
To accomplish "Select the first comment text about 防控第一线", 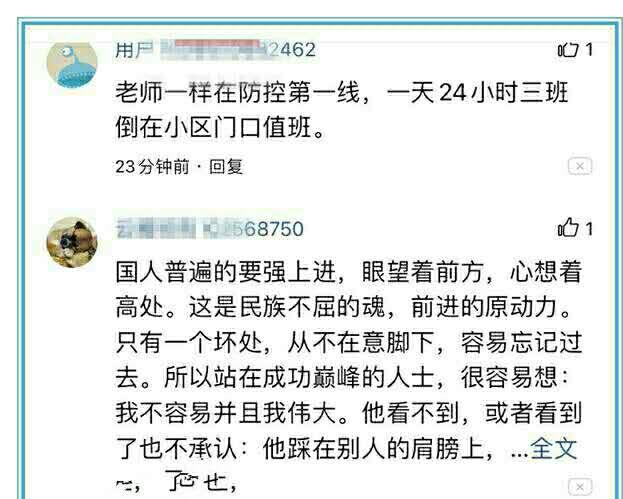I will pos(342,110).
